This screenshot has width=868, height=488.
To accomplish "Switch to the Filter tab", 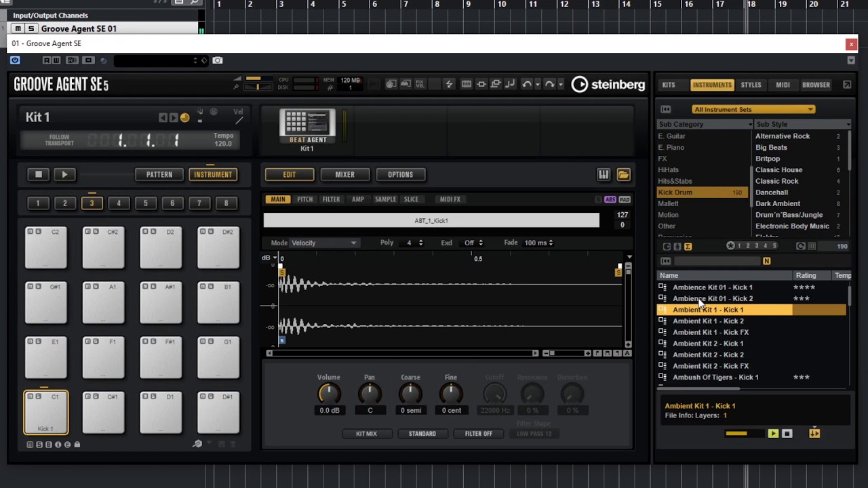I will click(x=331, y=199).
